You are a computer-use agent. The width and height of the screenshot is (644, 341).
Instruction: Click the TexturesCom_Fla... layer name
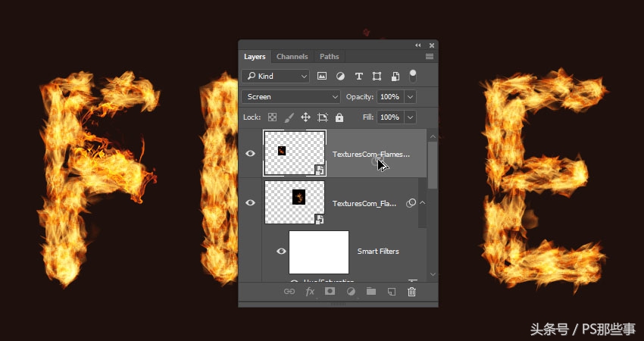click(364, 203)
